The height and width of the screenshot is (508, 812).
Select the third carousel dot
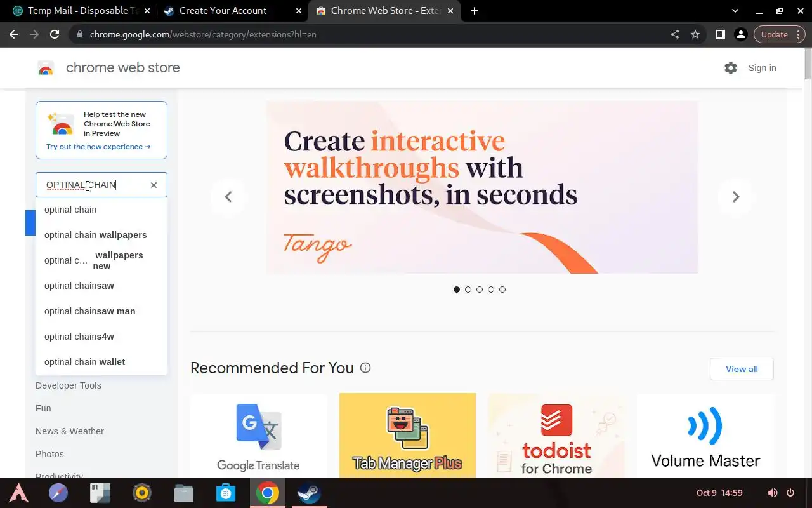480,290
